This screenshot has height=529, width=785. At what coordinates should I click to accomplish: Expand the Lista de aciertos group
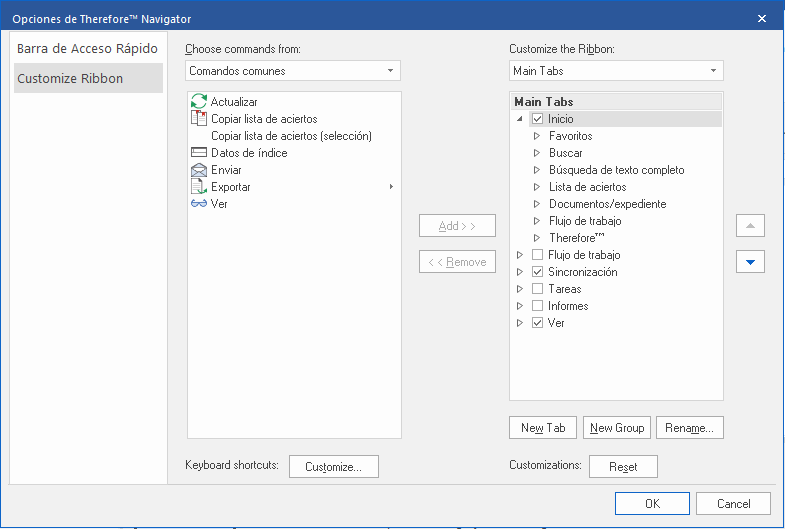pyautogui.click(x=537, y=187)
